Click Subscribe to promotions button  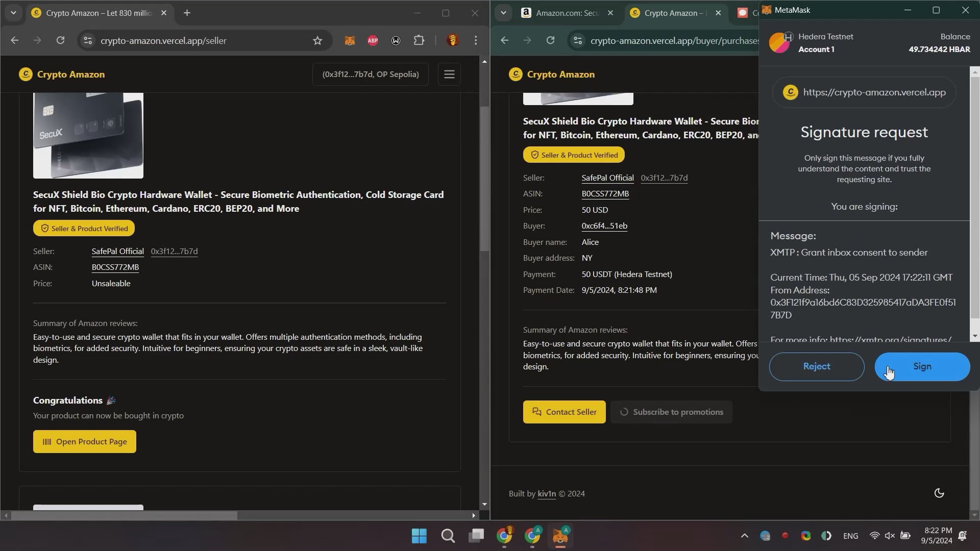tap(671, 412)
